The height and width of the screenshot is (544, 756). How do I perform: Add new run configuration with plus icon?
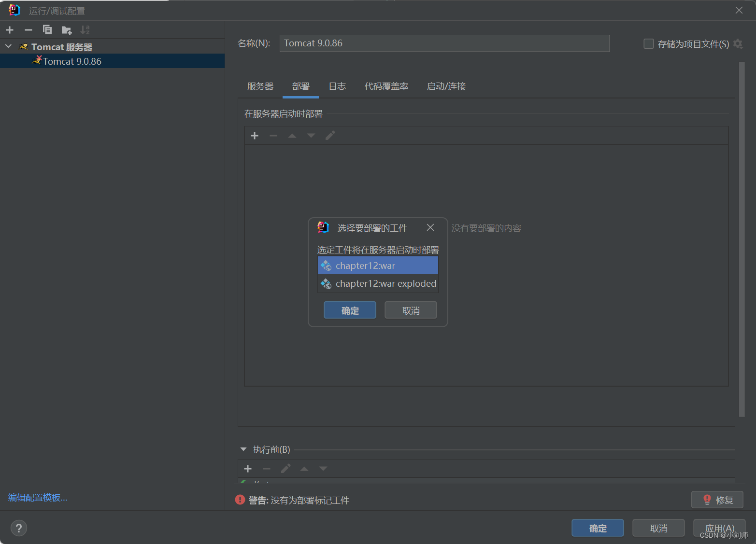pyautogui.click(x=10, y=30)
